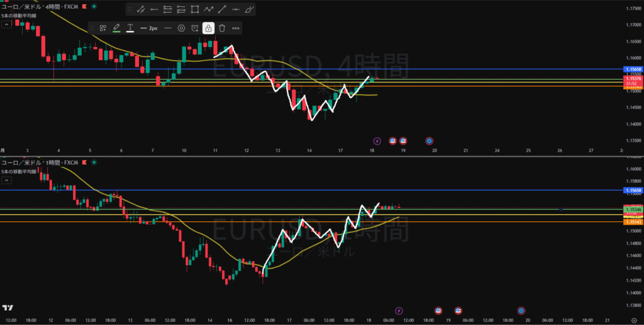Select the path zigzag drawing tool
The image size is (644, 325).
[x=209, y=9]
